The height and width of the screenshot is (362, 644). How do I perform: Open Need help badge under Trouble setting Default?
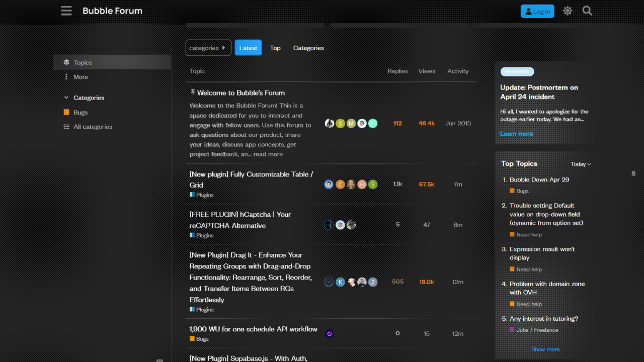(526, 235)
